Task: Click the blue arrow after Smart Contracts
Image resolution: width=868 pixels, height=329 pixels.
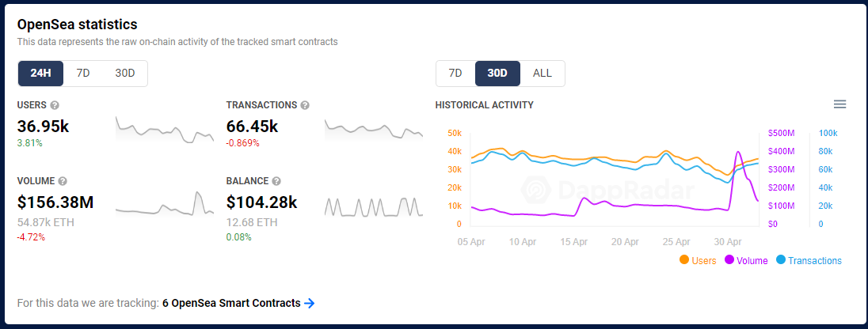Action: point(310,303)
